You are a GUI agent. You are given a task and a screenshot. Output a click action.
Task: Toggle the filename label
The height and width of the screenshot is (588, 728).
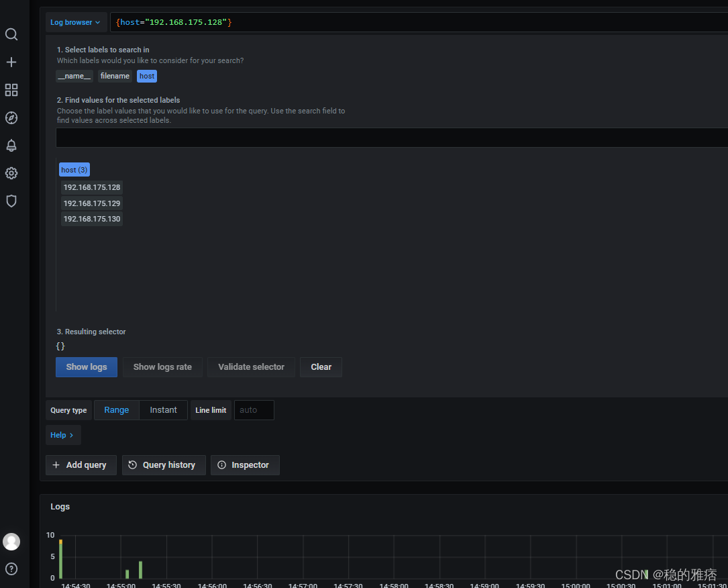click(x=115, y=76)
